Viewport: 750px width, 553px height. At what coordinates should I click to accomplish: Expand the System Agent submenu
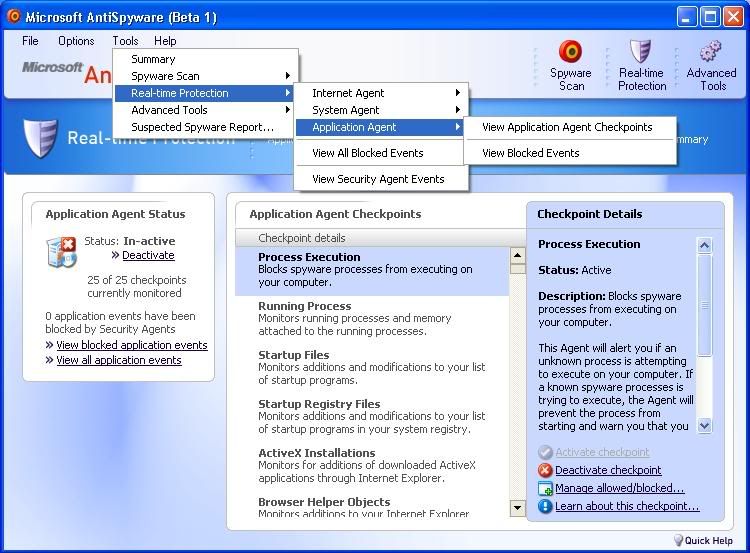point(381,110)
